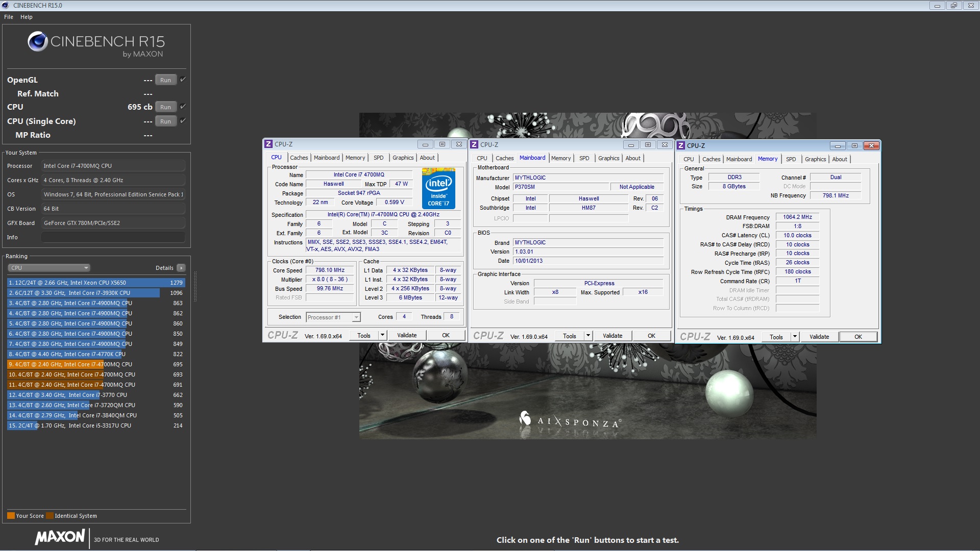
Task: Click the GFX Board field GeForce GTX 780M
Action: tap(113, 223)
